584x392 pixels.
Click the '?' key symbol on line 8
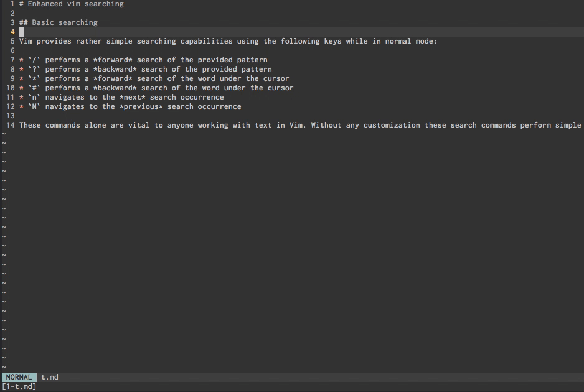(34, 69)
